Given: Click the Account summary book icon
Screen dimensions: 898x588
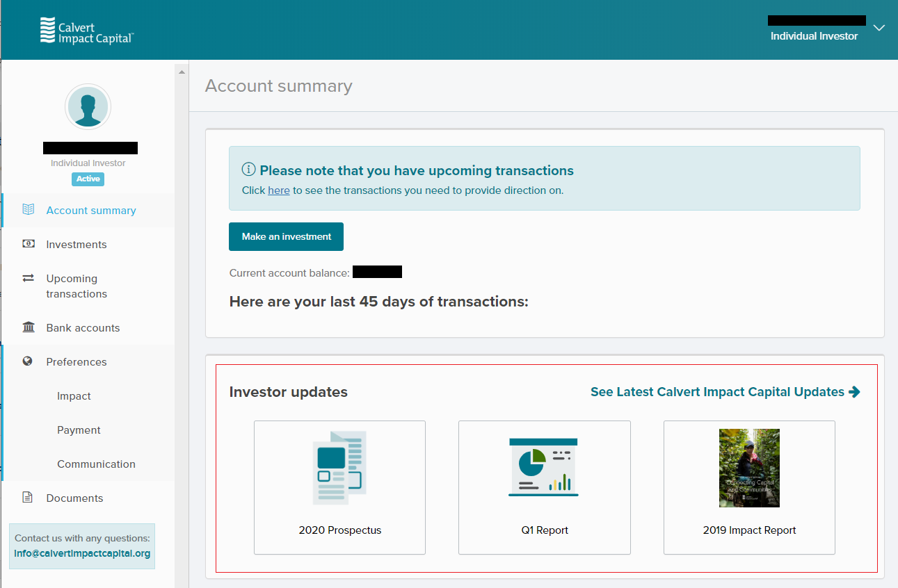Looking at the screenshot, I should 29,209.
